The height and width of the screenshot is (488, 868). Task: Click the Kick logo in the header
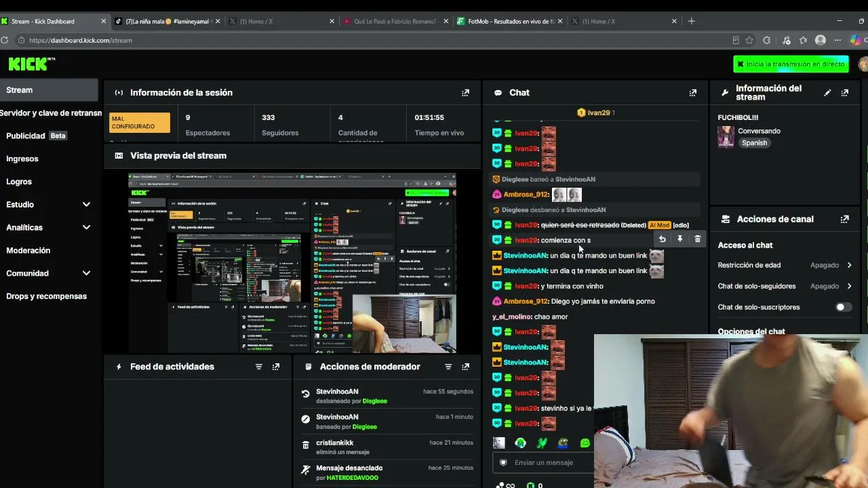31,64
